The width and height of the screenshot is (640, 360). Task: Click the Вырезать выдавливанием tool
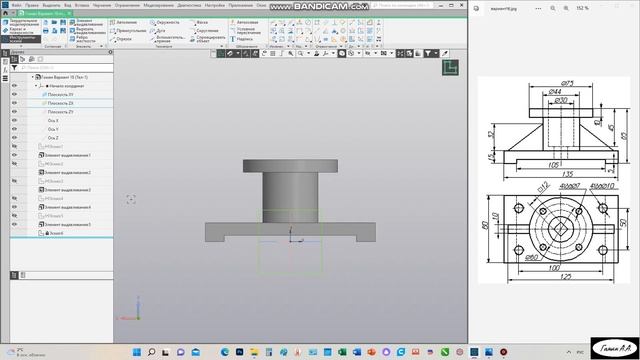87,31
